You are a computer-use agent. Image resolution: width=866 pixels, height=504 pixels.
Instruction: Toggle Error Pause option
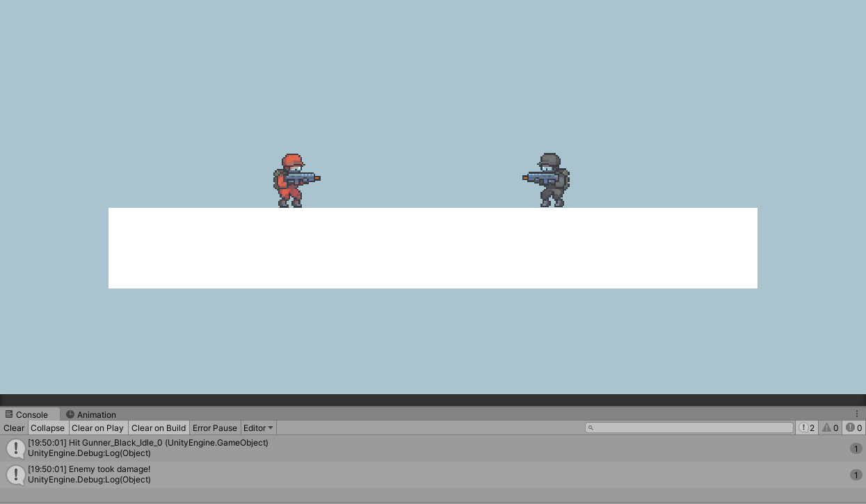pos(215,428)
